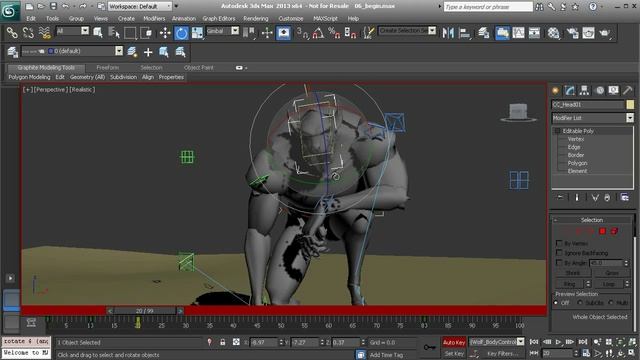Select the Rotate tool in main toolbar
Image resolution: width=640 pixels, height=360 pixels.
(181, 33)
